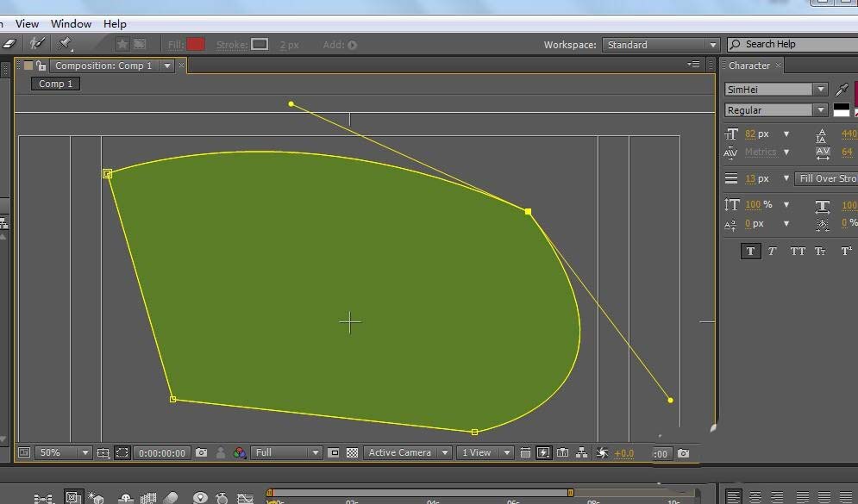The height and width of the screenshot is (504, 858).
Task: Open the Window menu
Action: [x=71, y=23]
